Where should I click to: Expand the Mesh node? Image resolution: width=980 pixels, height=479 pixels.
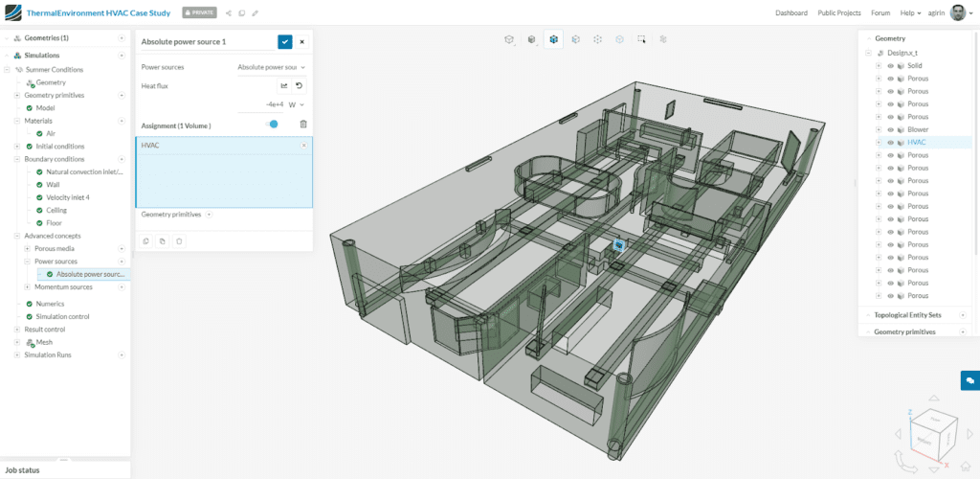click(x=17, y=342)
